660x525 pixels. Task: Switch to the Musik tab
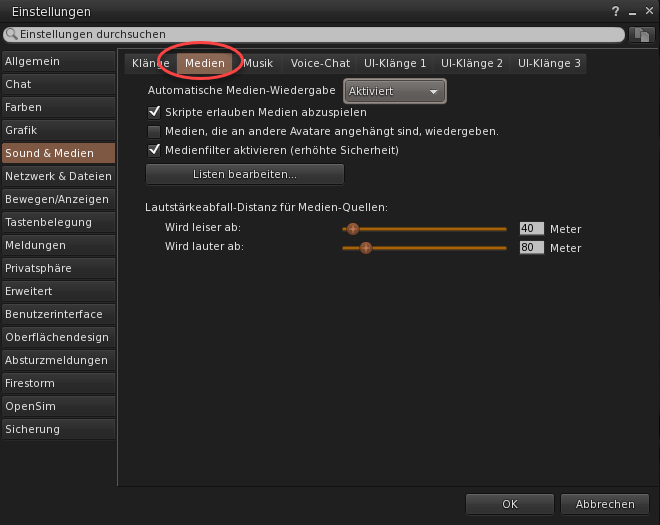pyautogui.click(x=258, y=63)
